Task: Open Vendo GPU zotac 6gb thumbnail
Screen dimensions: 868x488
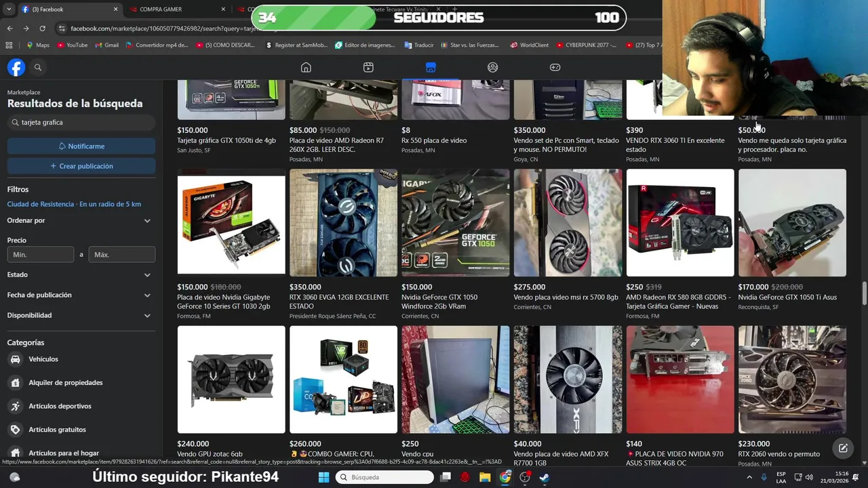Action: pos(231,380)
